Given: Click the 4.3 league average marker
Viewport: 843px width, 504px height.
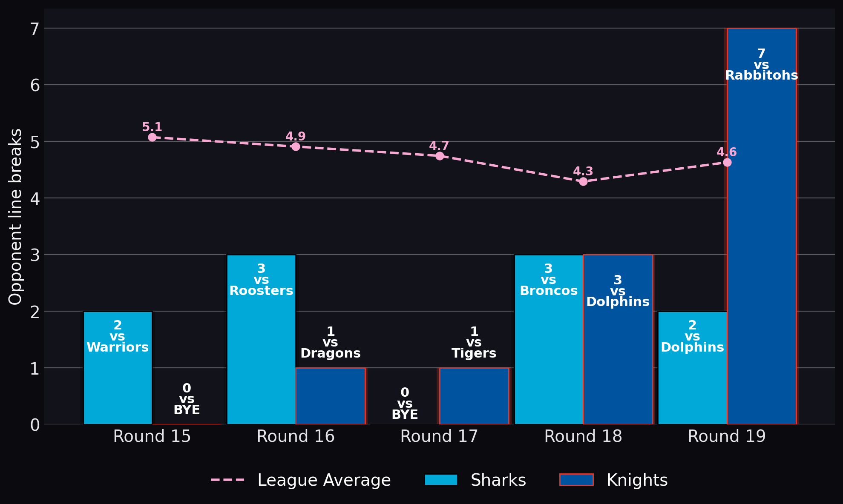Looking at the screenshot, I should 583,181.
